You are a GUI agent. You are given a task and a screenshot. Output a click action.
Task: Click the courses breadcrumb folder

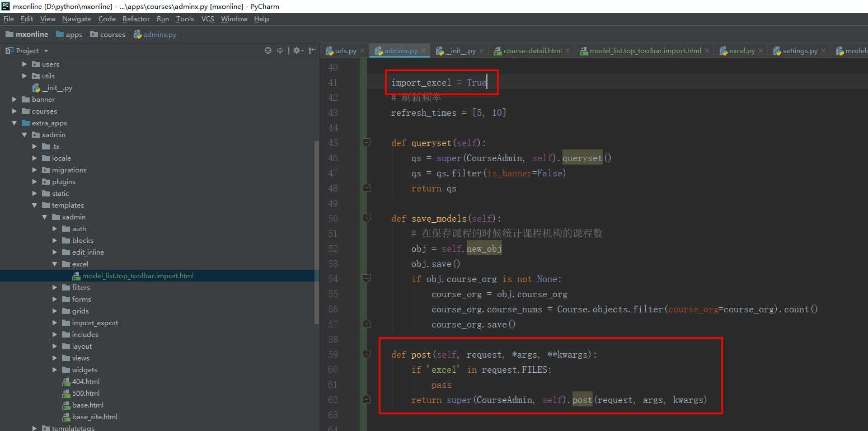pyautogui.click(x=107, y=34)
